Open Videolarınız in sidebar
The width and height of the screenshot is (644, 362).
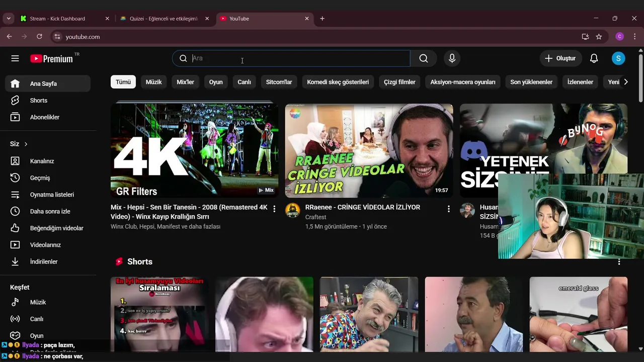[48, 245]
